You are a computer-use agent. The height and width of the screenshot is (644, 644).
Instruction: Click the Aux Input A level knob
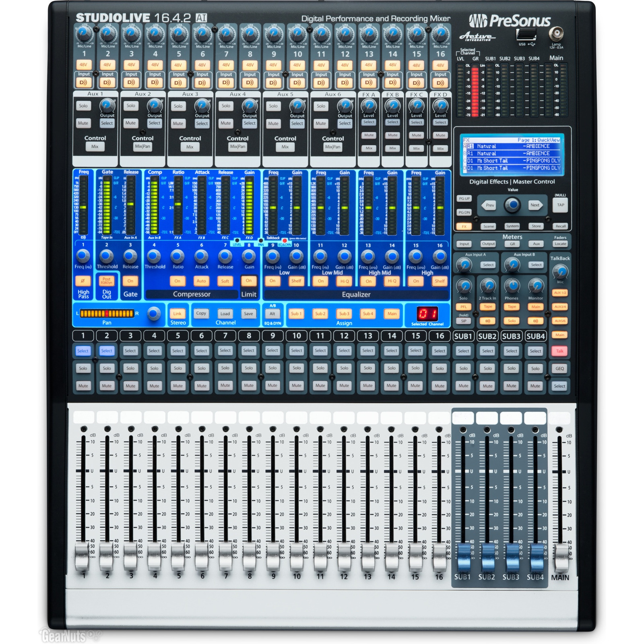pos(464,264)
